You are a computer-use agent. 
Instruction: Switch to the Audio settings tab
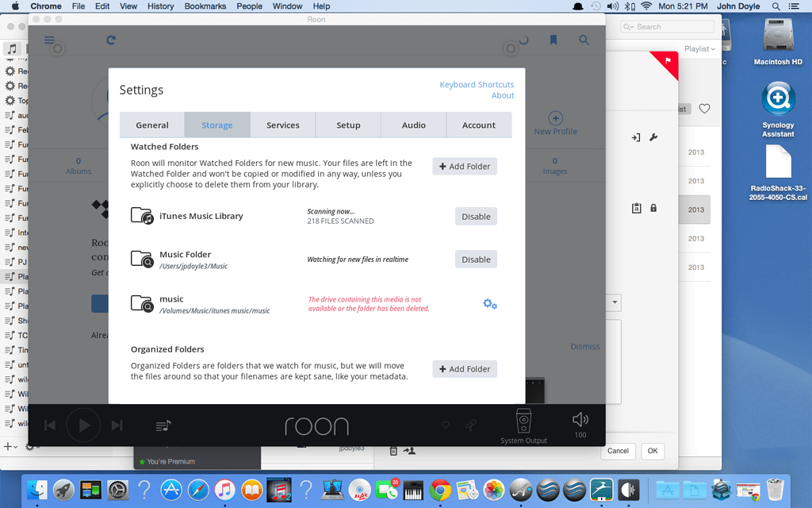(x=415, y=125)
